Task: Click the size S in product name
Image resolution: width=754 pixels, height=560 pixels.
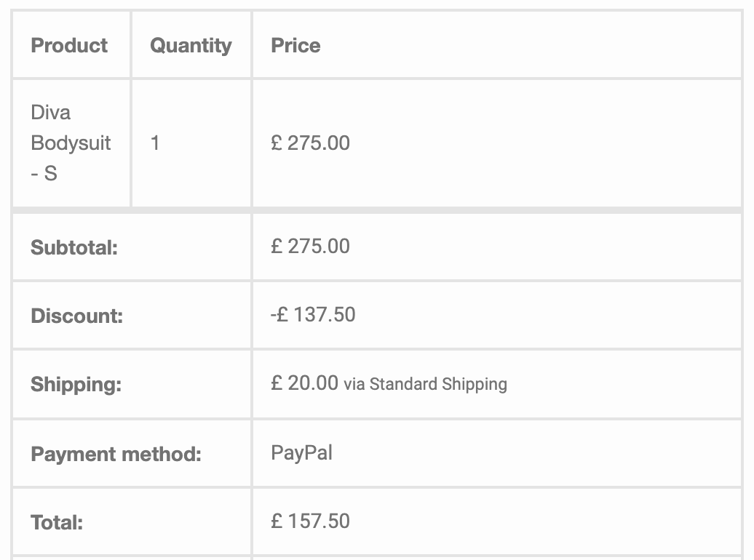Action: click(50, 173)
